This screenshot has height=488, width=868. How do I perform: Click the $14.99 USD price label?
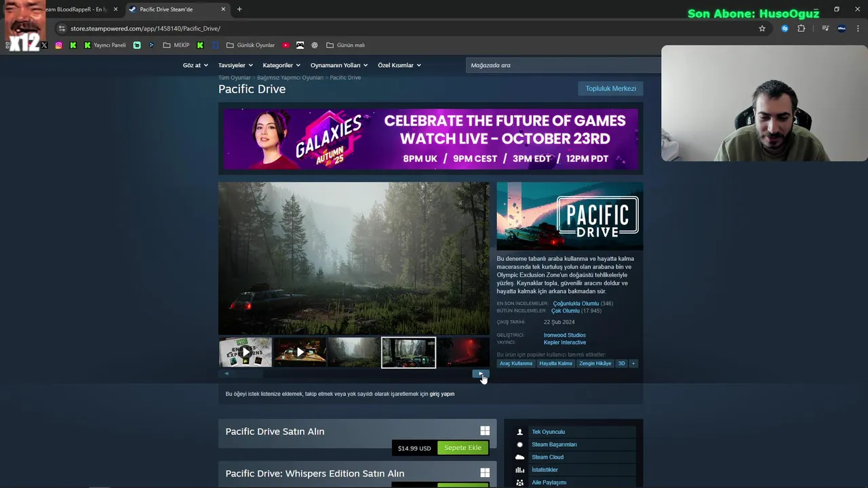pyautogui.click(x=414, y=448)
